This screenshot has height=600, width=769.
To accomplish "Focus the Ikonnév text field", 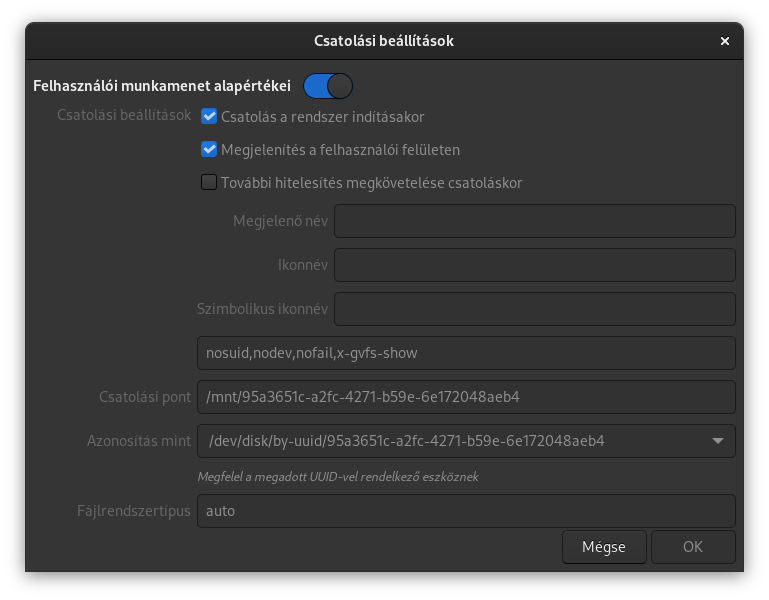I will [x=535, y=265].
